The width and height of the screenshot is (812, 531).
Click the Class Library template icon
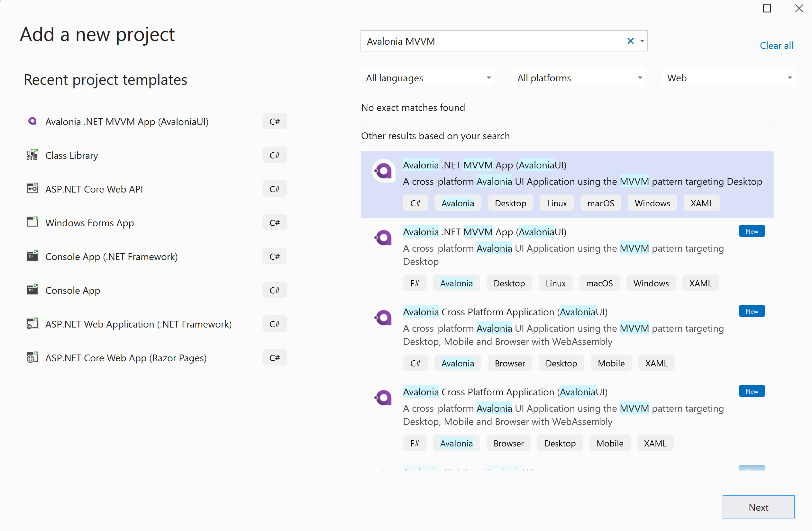click(x=32, y=155)
